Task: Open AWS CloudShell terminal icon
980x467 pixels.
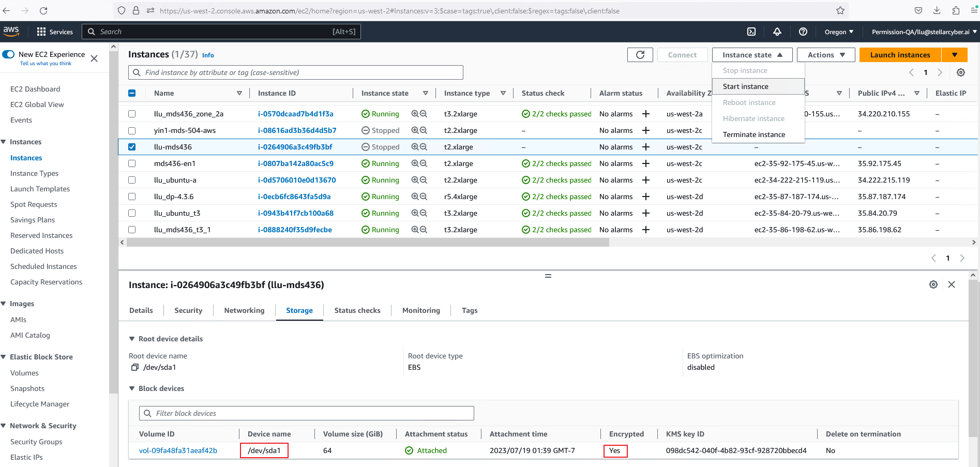Action: click(751, 32)
